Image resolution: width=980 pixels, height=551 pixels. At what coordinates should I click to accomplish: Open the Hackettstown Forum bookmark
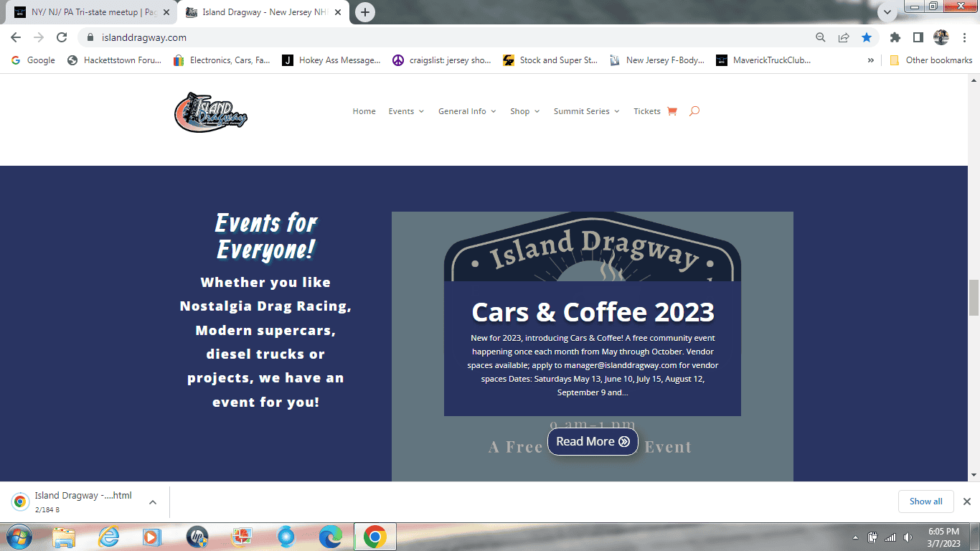[x=115, y=60]
